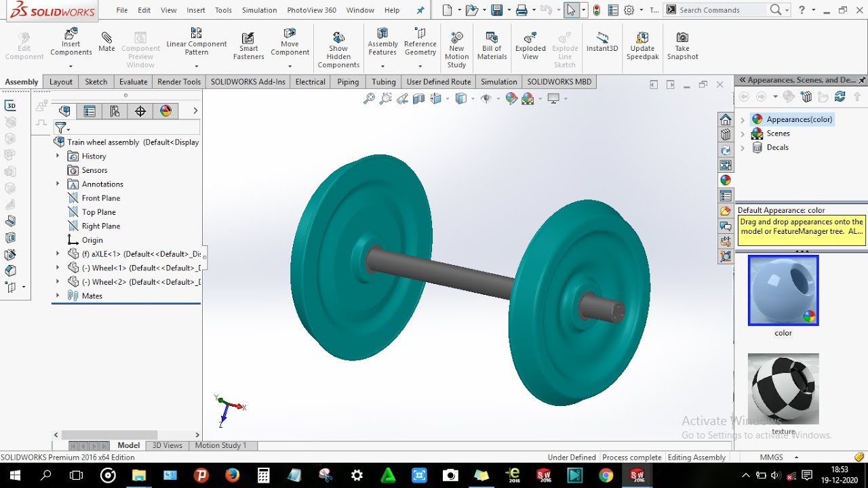Create an Exploded View

click(x=530, y=45)
